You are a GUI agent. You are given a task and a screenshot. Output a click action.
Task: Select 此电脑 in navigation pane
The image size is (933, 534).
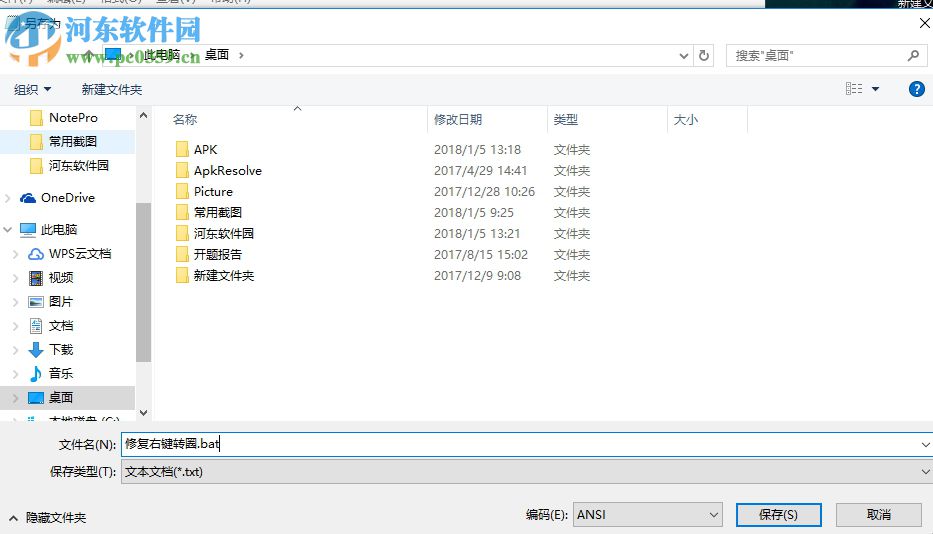pyautogui.click(x=58, y=229)
